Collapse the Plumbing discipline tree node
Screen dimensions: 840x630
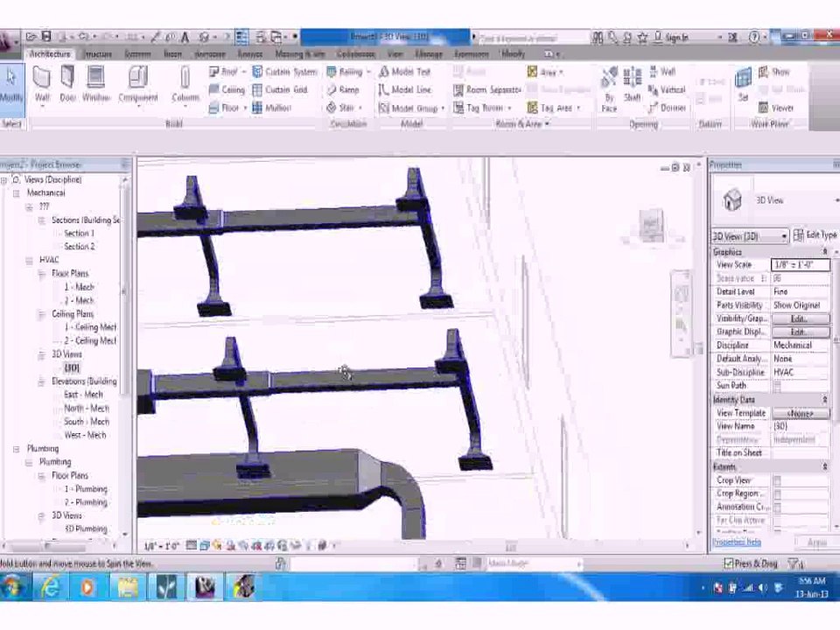click(16, 449)
